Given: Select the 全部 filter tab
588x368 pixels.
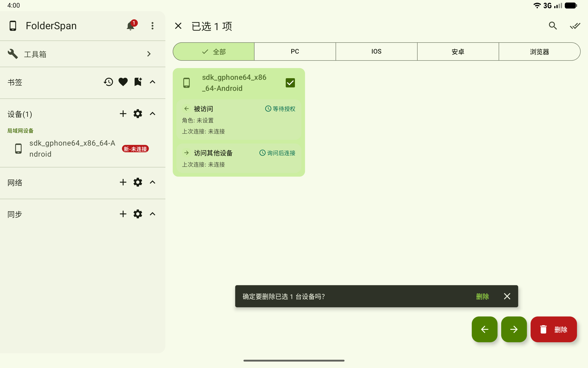Looking at the screenshot, I should coord(214,52).
